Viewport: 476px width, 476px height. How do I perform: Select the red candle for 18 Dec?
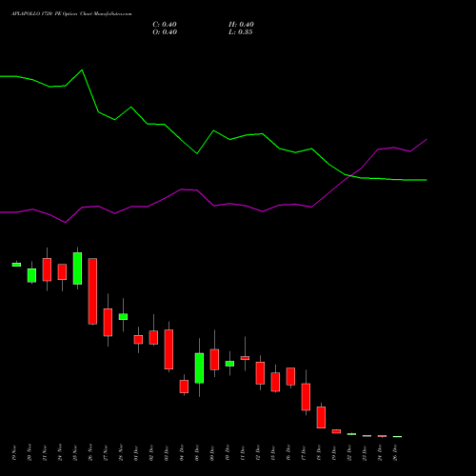(321, 417)
